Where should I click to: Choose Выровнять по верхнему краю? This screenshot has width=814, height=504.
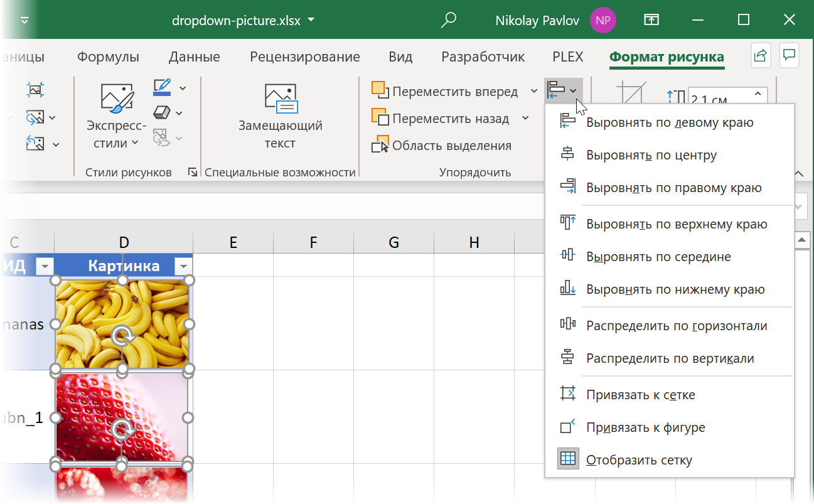(x=669, y=224)
